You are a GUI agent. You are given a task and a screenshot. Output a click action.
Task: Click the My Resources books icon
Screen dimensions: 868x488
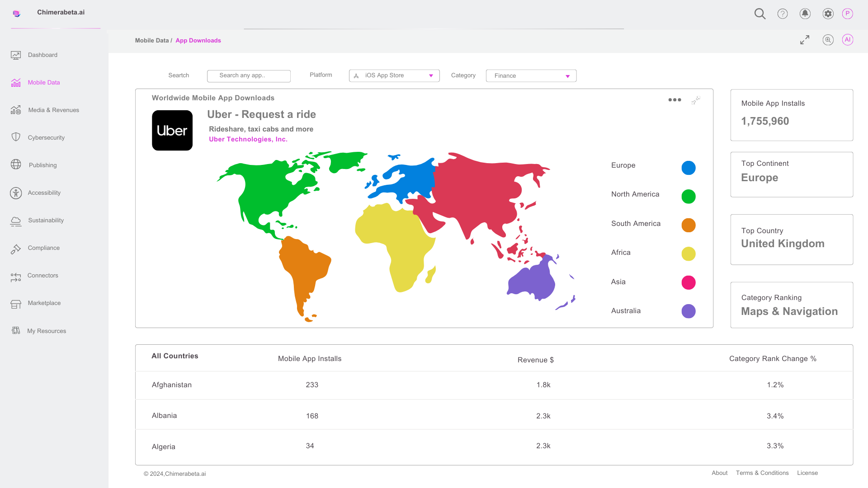(16, 331)
